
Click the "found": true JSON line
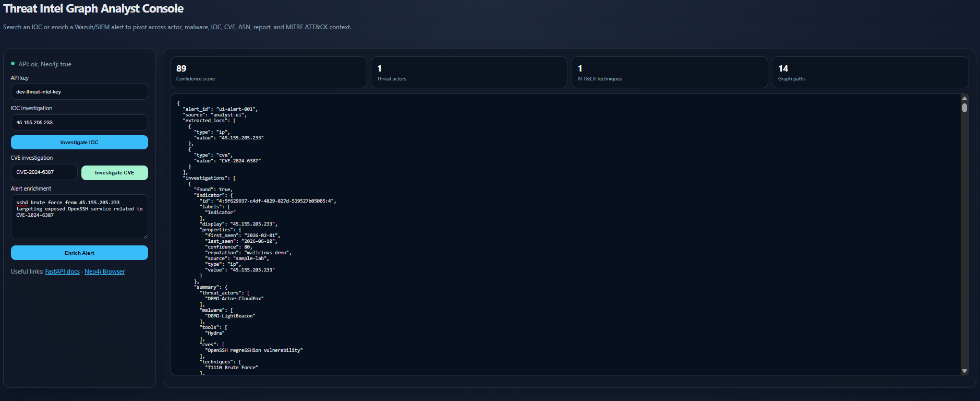click(x=213, y=190)
